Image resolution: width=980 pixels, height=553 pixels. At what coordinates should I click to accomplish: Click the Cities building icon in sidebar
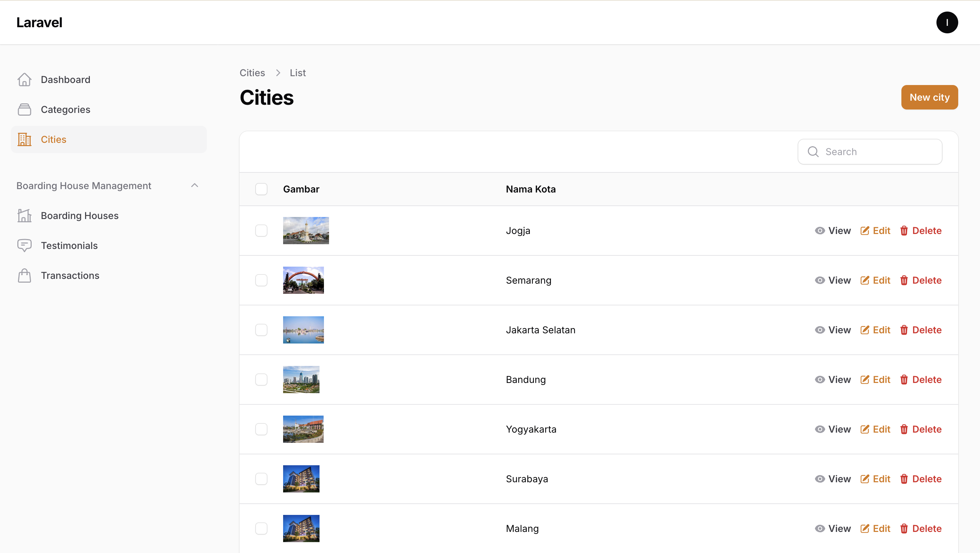(24, 139)
